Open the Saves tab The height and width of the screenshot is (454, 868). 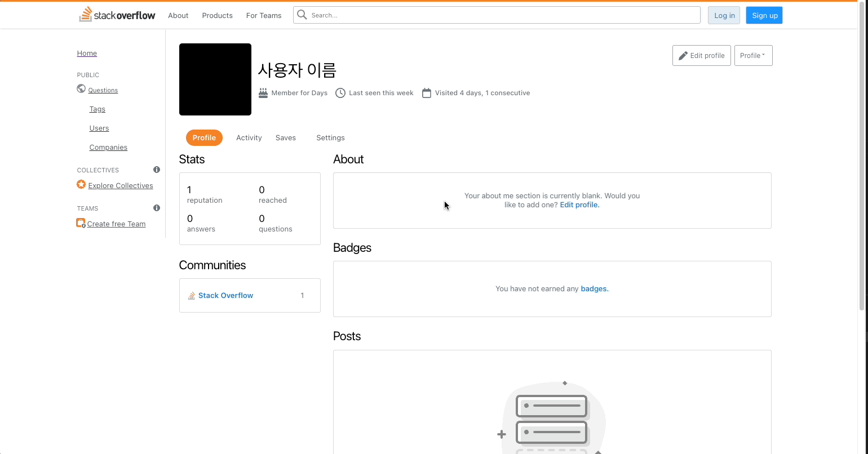[286, 137]
